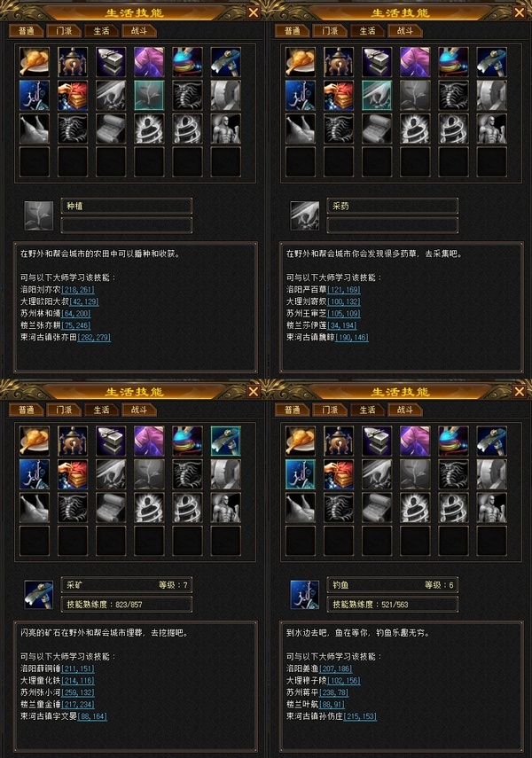Click the incense burner icon in 采药 panel

(x=339, y=62)
